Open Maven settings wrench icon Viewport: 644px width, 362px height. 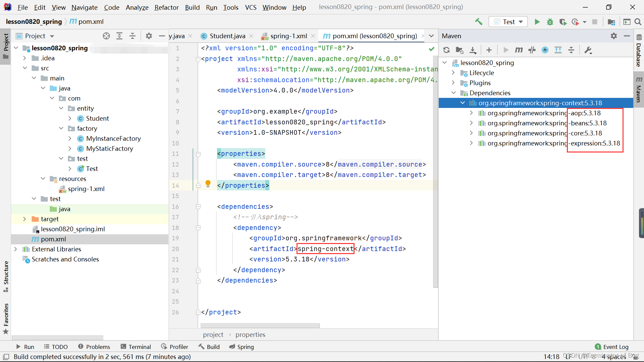(588, 50)
